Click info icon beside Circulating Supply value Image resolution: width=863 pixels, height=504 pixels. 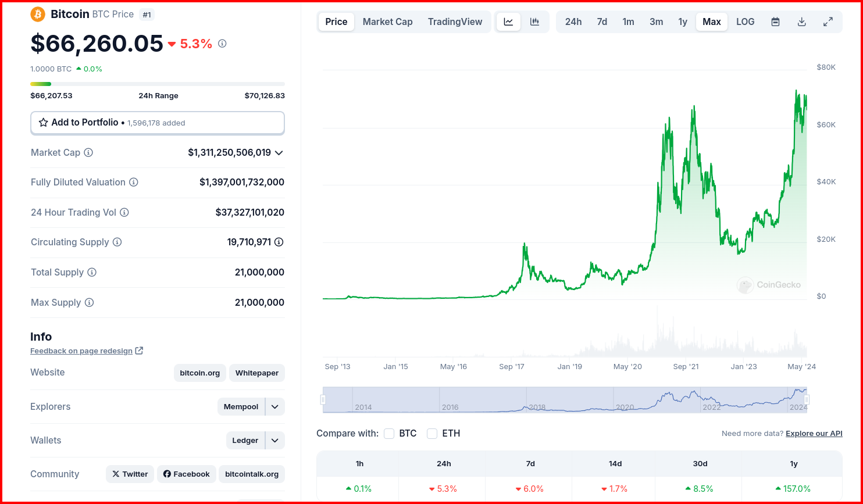(x=279, y=242)
